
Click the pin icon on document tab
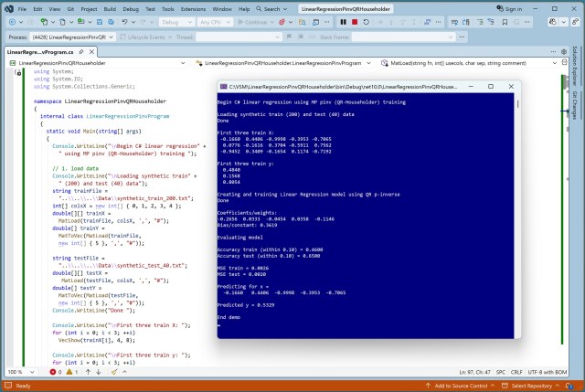point(81,52)
